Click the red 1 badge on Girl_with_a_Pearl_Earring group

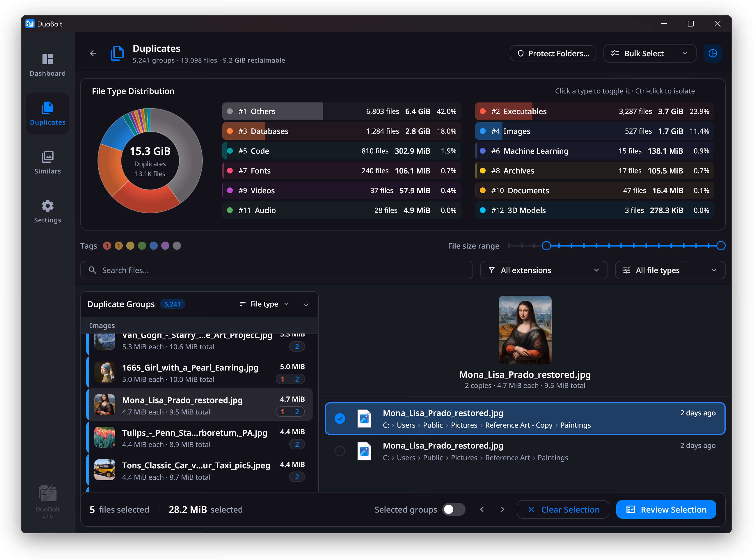282,379
